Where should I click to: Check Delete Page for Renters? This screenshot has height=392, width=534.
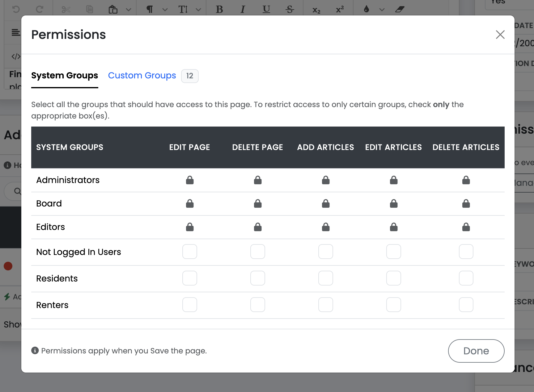[x=258, y=305]
